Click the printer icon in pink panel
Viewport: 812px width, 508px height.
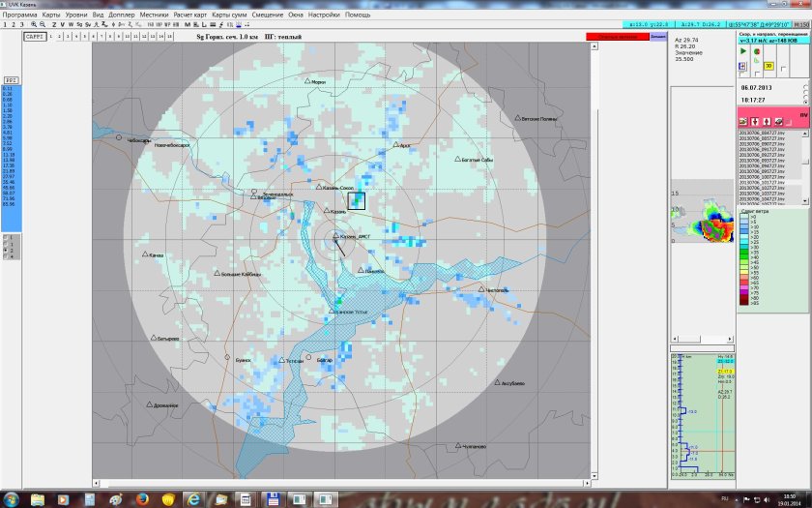click(778, 121)
